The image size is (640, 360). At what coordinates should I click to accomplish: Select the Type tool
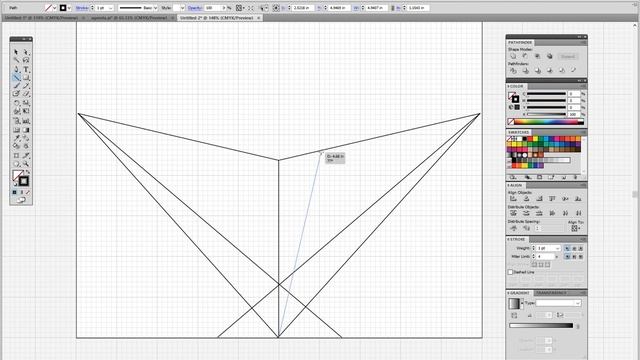point(26,69)
